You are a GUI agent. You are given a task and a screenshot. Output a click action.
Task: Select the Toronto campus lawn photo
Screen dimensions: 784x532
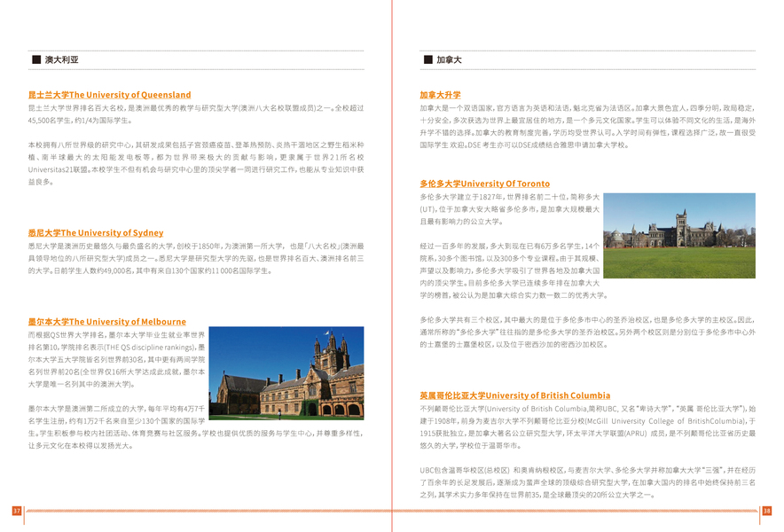(x=679, y=236)
